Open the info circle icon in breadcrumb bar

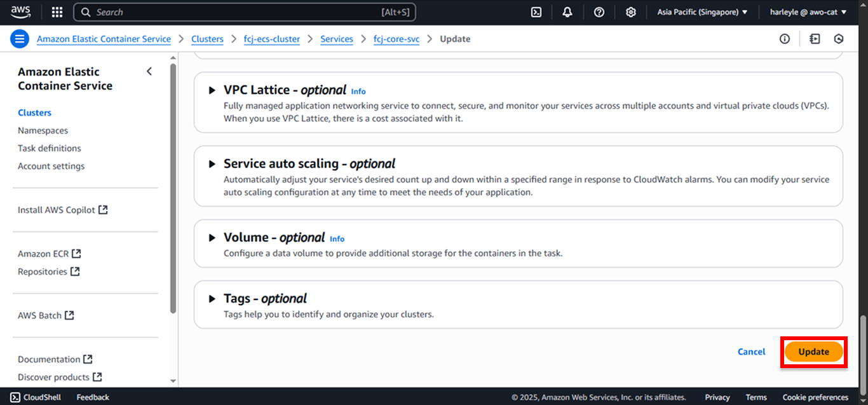coord(785,39)
